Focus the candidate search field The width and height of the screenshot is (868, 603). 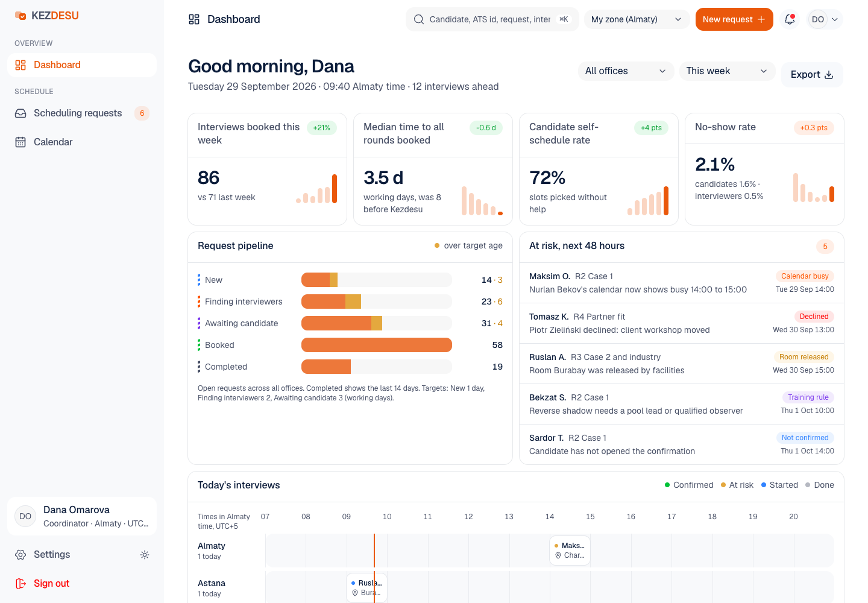click(492, 19)
